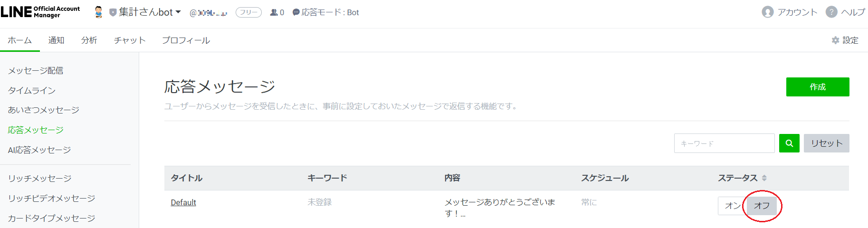
Task: Open the Default response message link
Action: click(183, 202)
